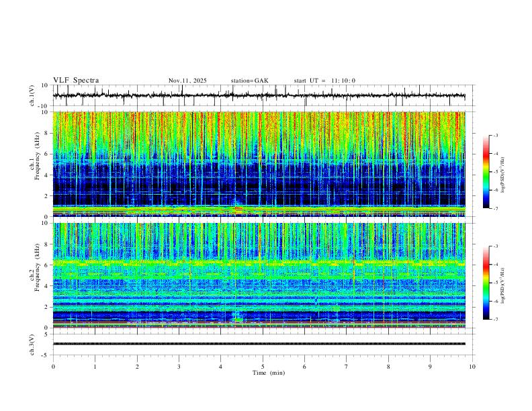Click the "8" kHz tick of the ch.2 spectrogram

tap(46, 244)
